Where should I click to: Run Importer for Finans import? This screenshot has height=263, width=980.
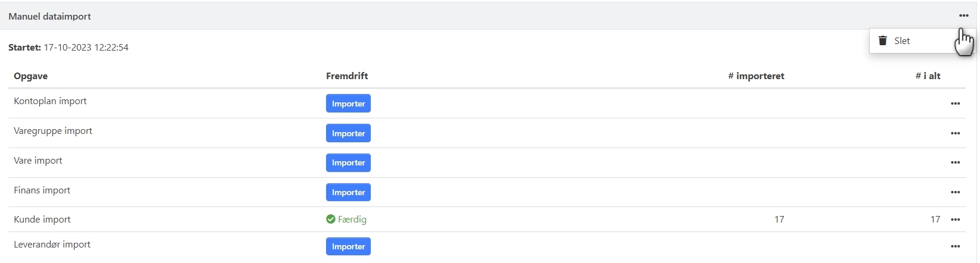pos(348,192)
